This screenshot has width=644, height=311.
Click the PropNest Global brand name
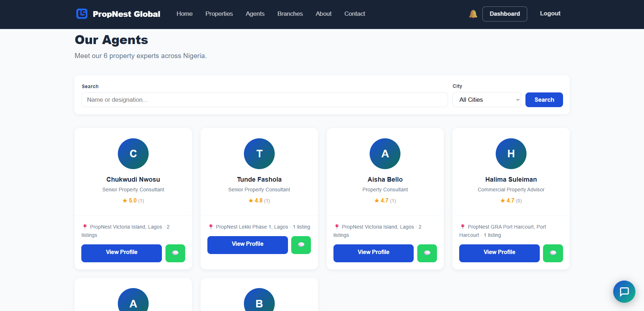coord(126,14)
